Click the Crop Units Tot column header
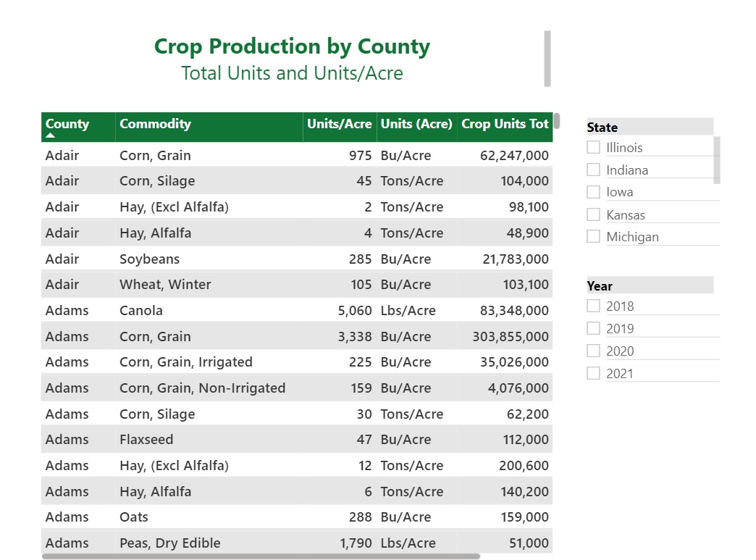Image resolution: width=756 pixels, height=560 pixels. point(505,124)
